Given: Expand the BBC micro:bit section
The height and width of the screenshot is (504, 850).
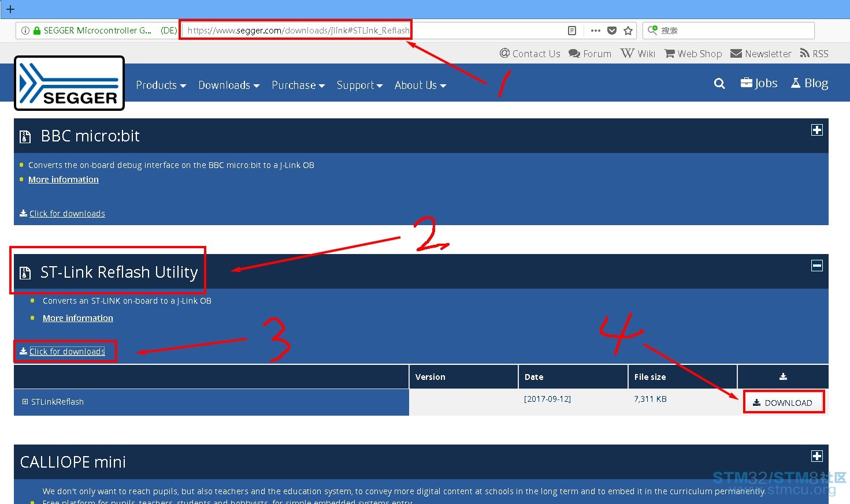Looking at the screenshot, I should point(817,130).
